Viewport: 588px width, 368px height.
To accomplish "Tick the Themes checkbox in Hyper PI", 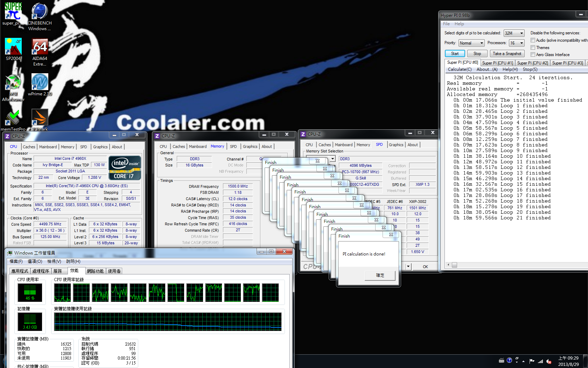I will (x=533, y=48).
